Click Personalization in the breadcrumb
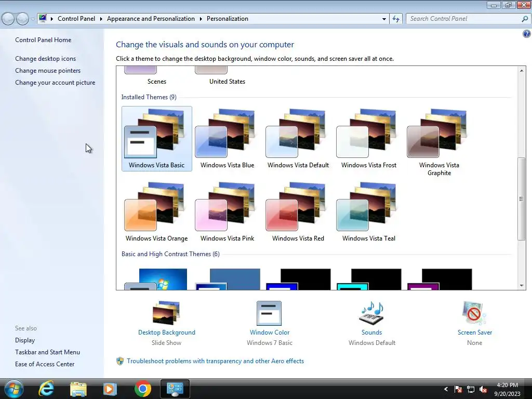This screenshot has height=399, width=532. pyautogui.click(x=228, y=19)
